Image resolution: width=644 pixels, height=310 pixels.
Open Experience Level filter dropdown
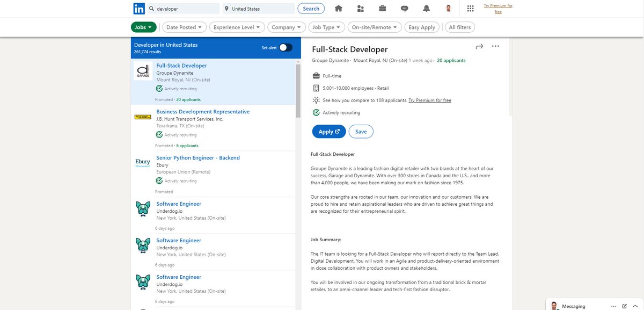(x=237, y=27)
